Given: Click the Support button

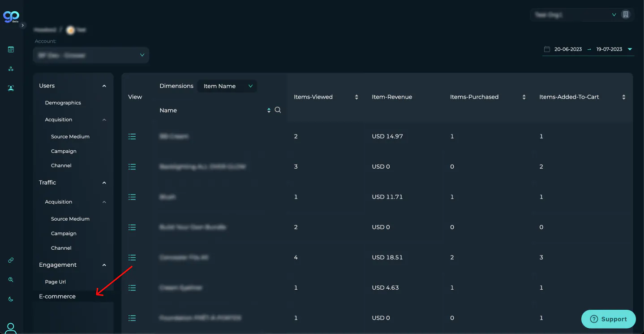Looking at the screenshot, I should (x=609, y=319).
